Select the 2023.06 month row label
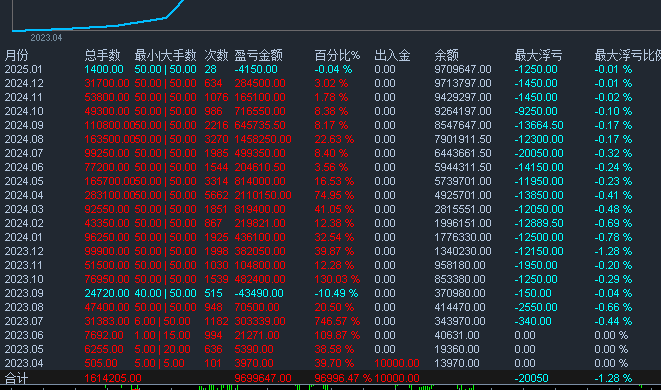 24,335
